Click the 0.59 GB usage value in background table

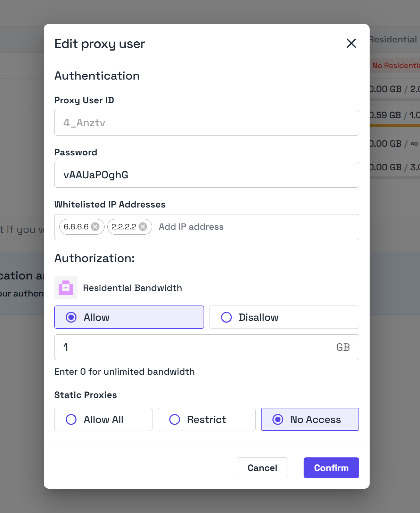(385, 115)
